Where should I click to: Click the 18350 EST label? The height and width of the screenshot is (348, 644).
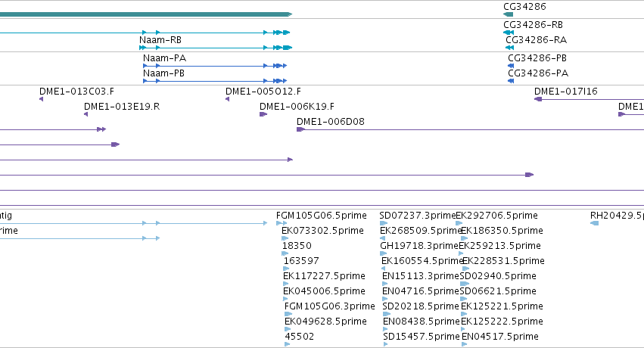click(297, 246)
